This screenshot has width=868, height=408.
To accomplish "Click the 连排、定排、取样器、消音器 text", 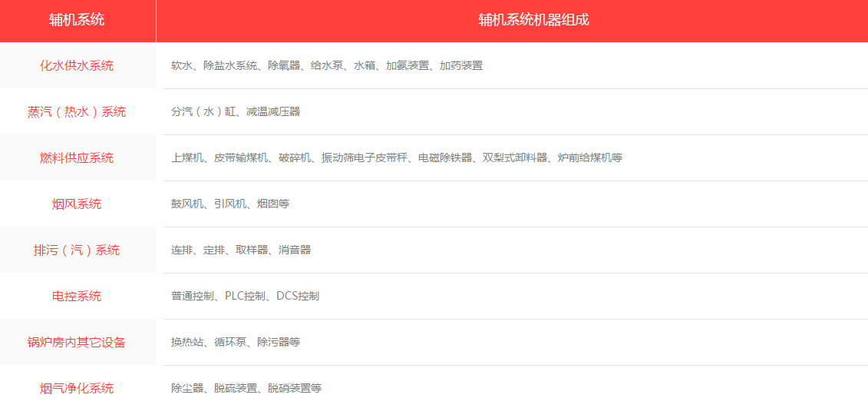I will pyautogui.click(x=241, y=250).
